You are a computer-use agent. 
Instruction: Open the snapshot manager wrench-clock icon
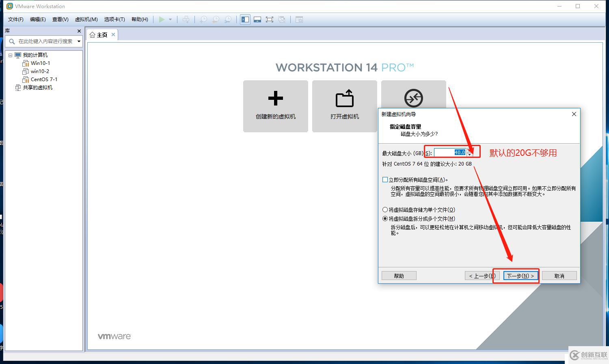pyautogui.click(x=228, y=19)
